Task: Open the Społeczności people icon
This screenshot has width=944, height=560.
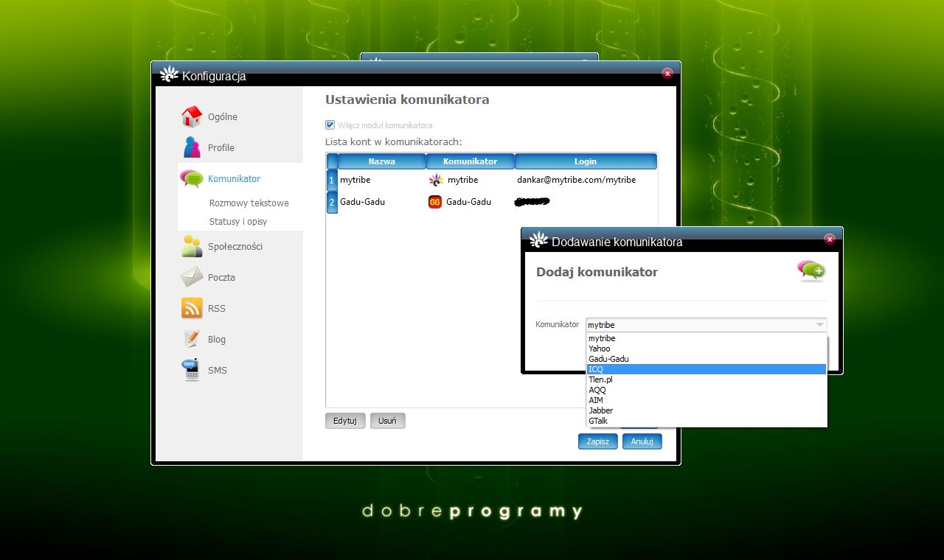Action: (192, 246)
